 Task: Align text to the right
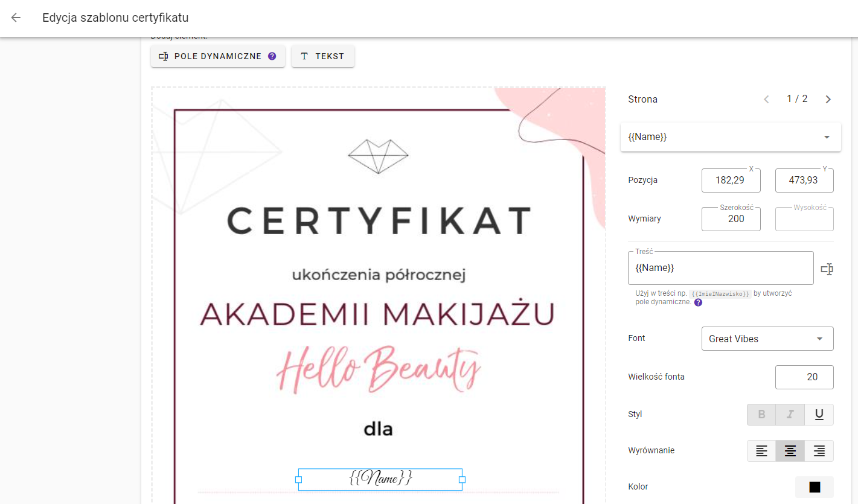(x=819, y=451)
